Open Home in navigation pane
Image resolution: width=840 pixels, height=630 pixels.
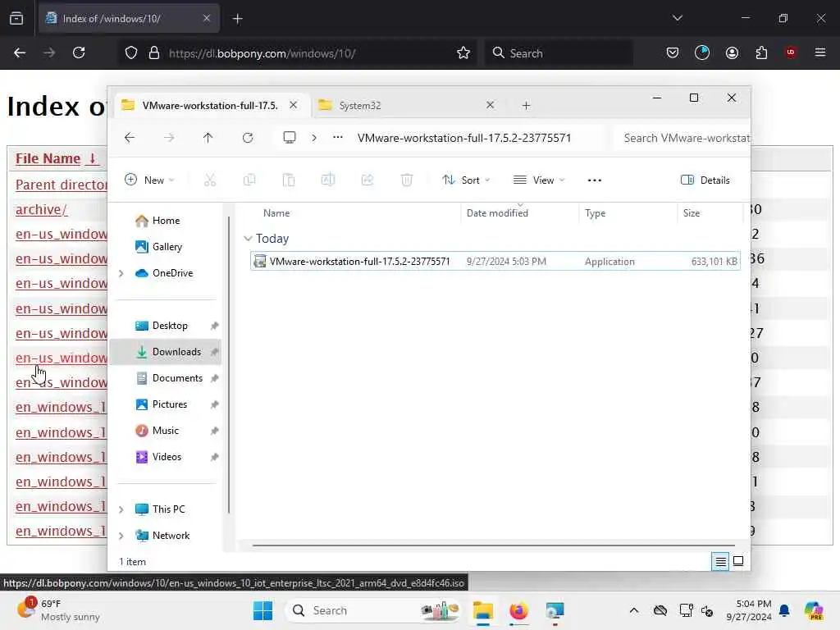[x=166, y=221]
